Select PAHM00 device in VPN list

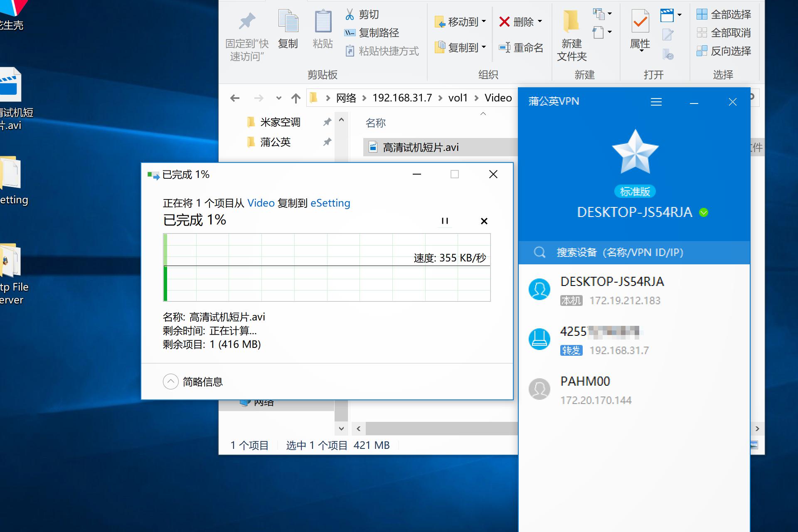pyautogui.click(x=634, y=390)
